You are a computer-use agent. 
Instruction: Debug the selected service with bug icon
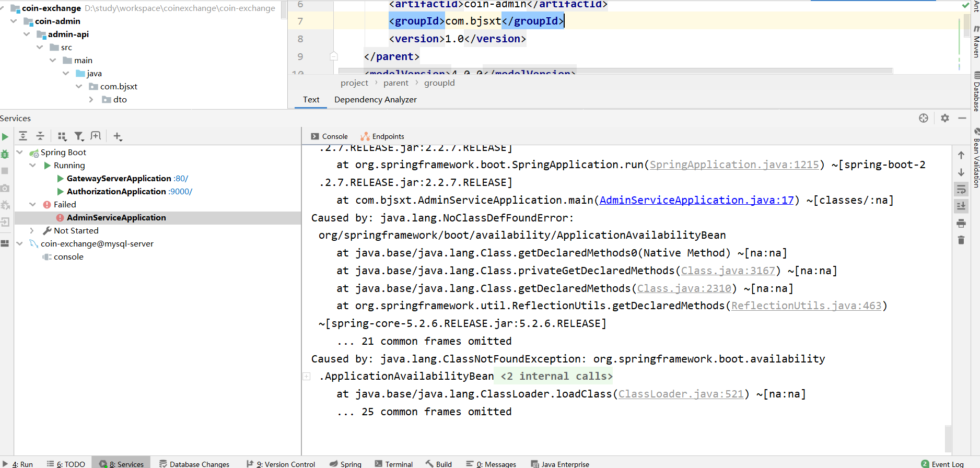point(5,154)
